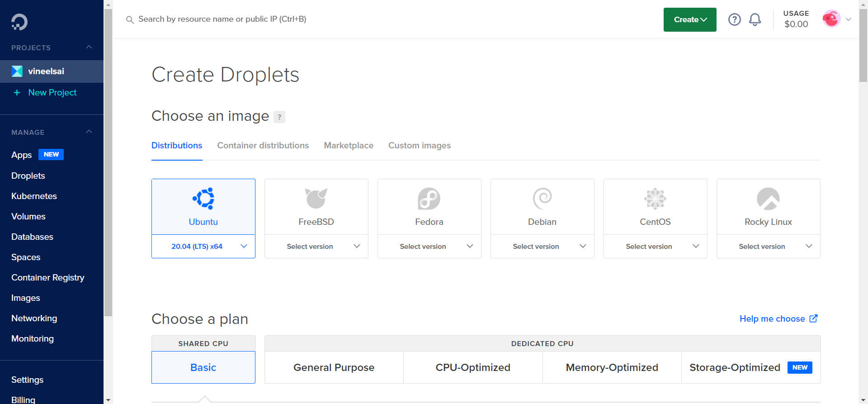Open the Create dropdown button
The image size is (868, 404).
[x=689, y=19]
